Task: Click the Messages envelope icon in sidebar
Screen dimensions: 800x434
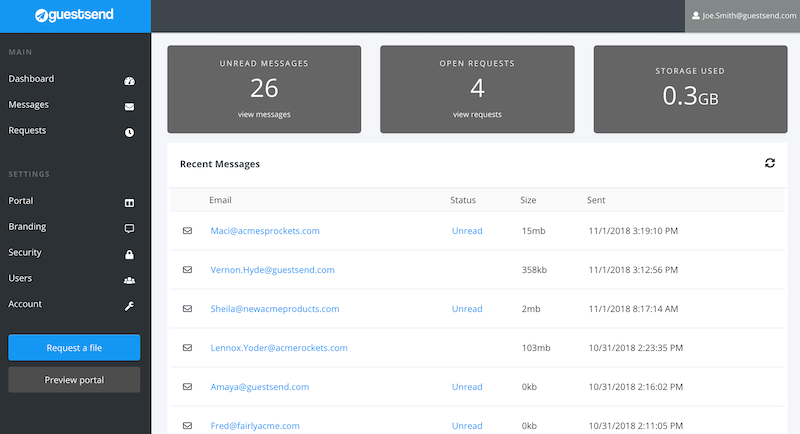Action: click(x=130, y=107)
